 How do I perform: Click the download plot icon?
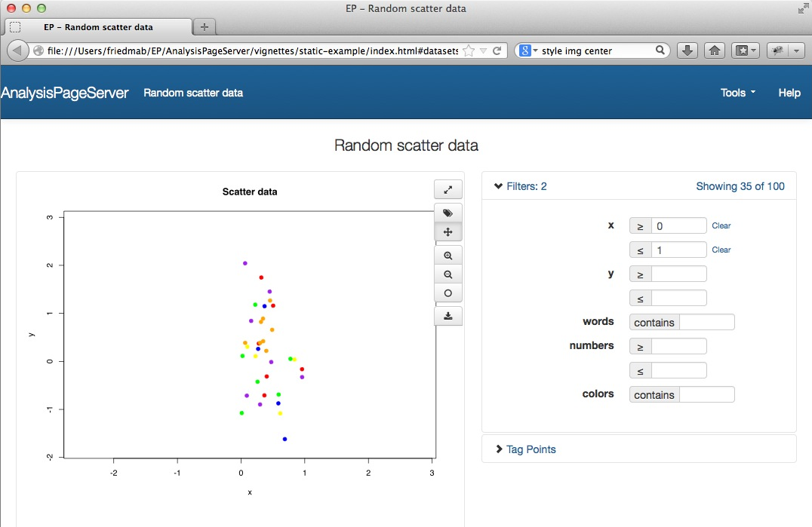448,316
